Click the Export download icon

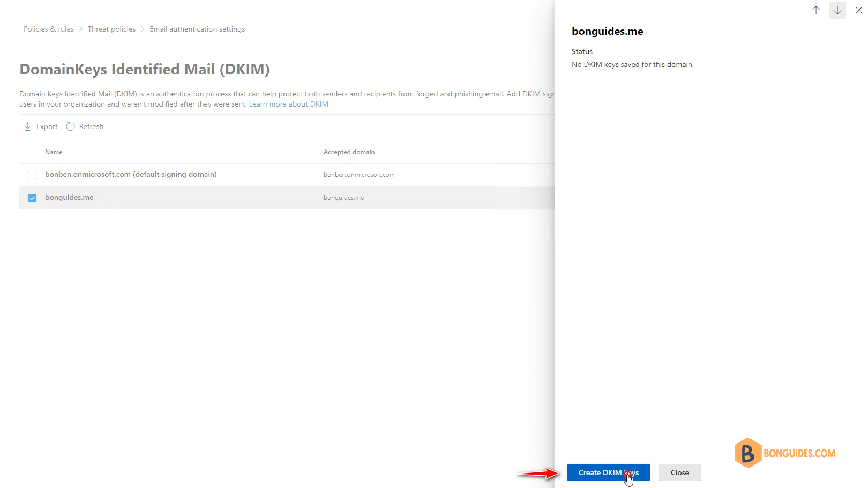(27, 127)
